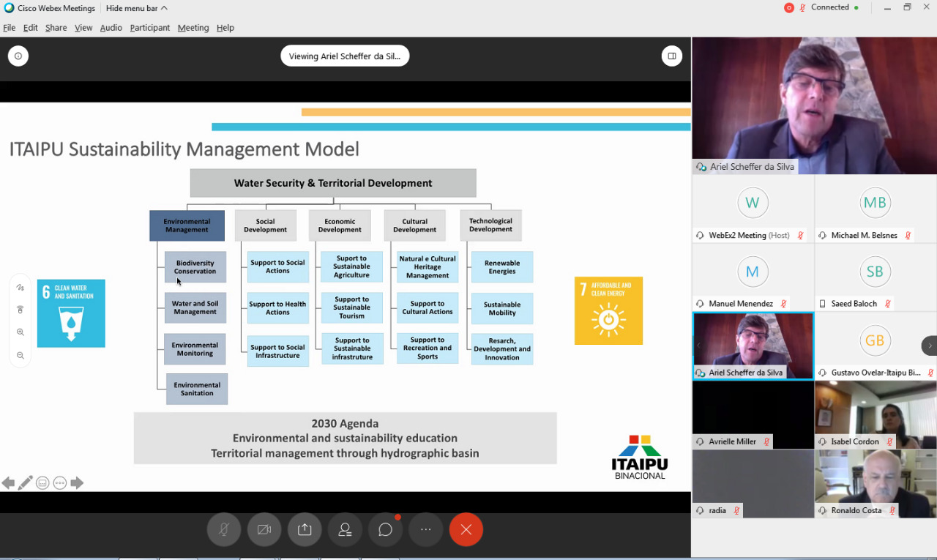Show next participants with right arrow
Viewport: 937px width, 560px height.
[930, 346]
